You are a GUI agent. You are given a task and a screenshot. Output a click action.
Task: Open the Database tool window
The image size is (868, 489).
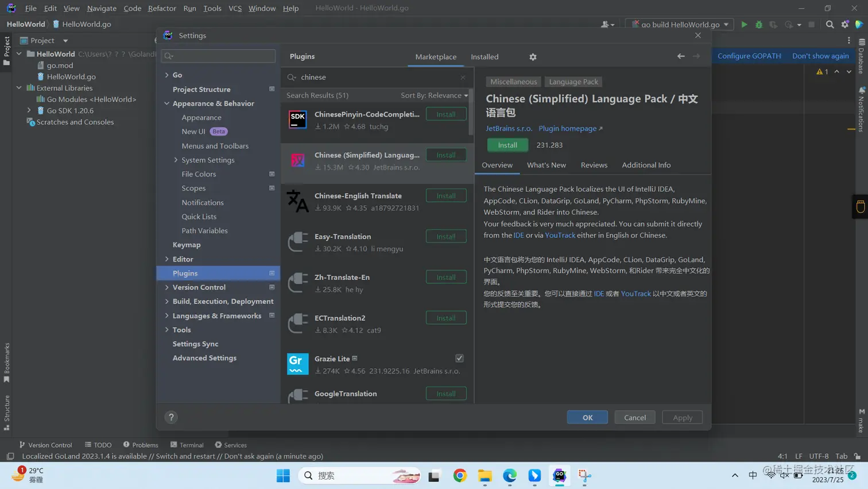861,56
